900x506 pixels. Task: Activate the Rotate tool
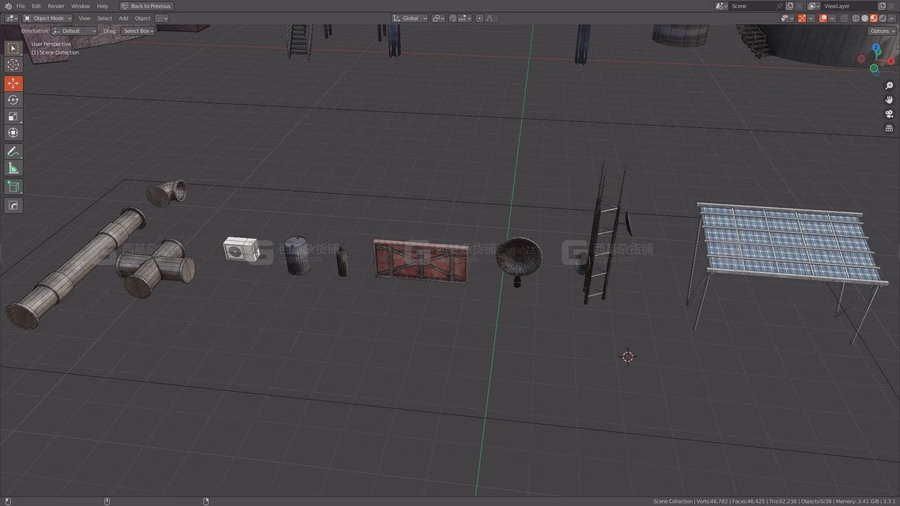(13, 100)
